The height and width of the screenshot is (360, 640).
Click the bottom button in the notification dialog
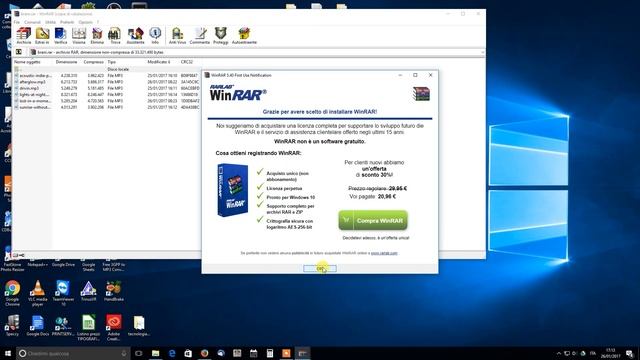click(x=320, y=268)
